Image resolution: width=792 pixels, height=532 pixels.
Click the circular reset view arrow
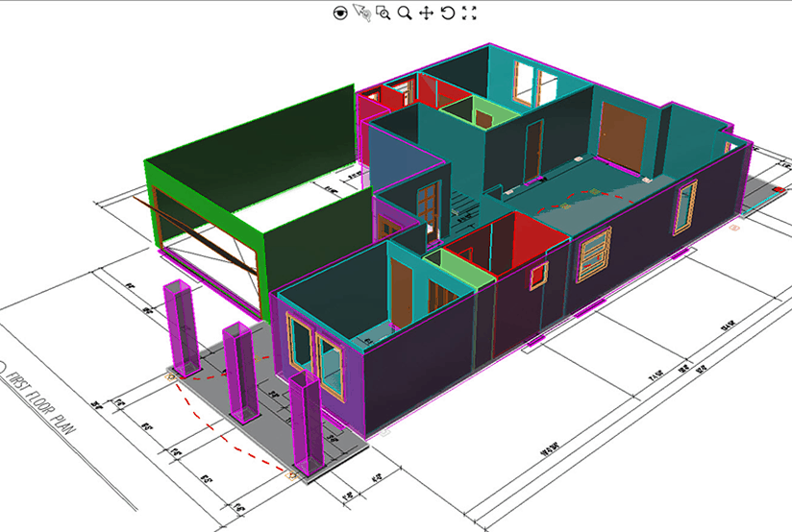448,12
